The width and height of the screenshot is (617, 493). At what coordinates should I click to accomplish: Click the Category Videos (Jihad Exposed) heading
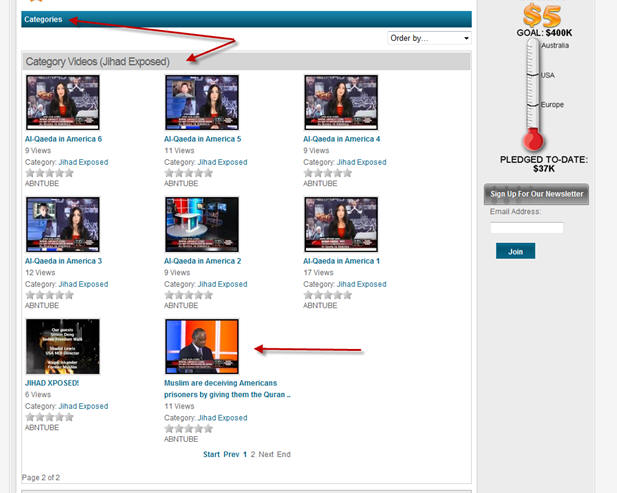click(98, 62)
